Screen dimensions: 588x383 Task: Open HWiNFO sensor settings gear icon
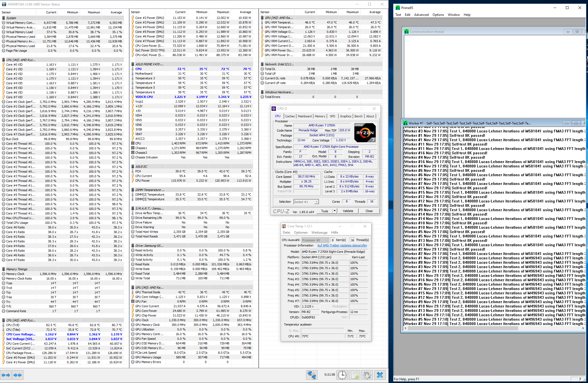367,375
